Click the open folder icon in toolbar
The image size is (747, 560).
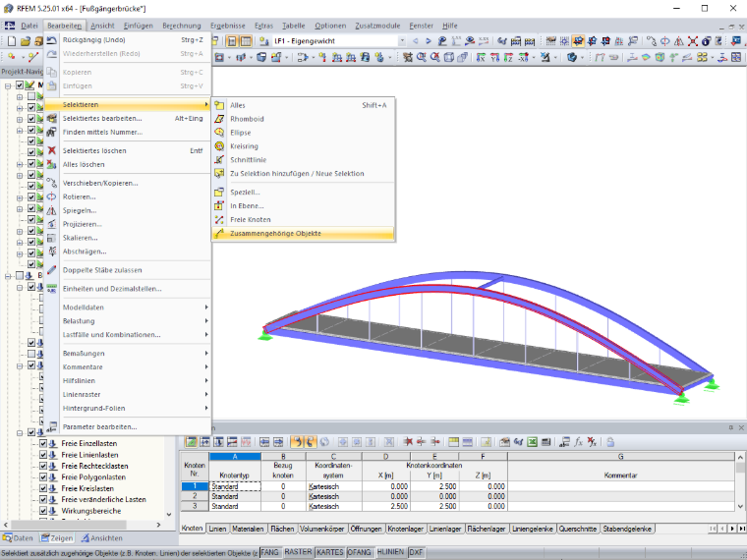point(26,41)
